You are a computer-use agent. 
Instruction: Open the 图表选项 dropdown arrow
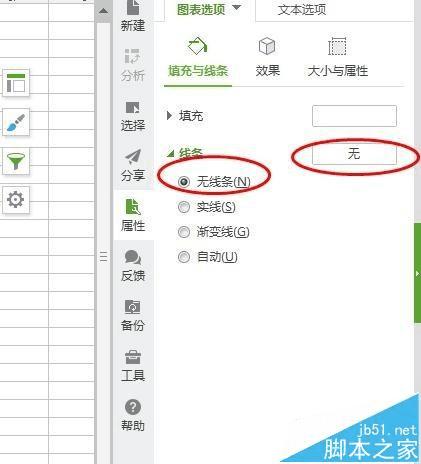pyautogui.click(x=236, y=8)
